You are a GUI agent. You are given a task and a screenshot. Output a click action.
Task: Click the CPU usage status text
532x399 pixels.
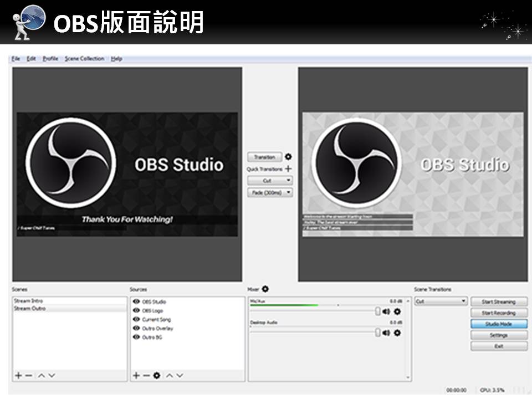pos(492,390)
